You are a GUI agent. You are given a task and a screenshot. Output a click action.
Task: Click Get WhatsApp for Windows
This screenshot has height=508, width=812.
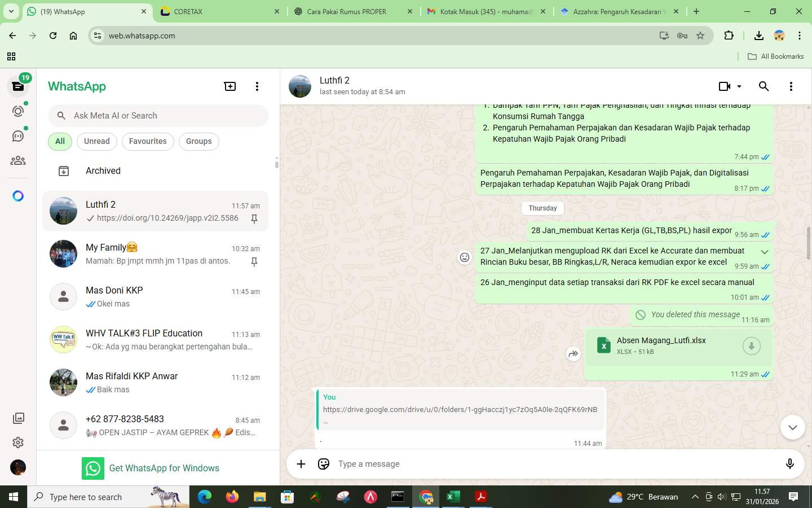[x=165, y=468]
